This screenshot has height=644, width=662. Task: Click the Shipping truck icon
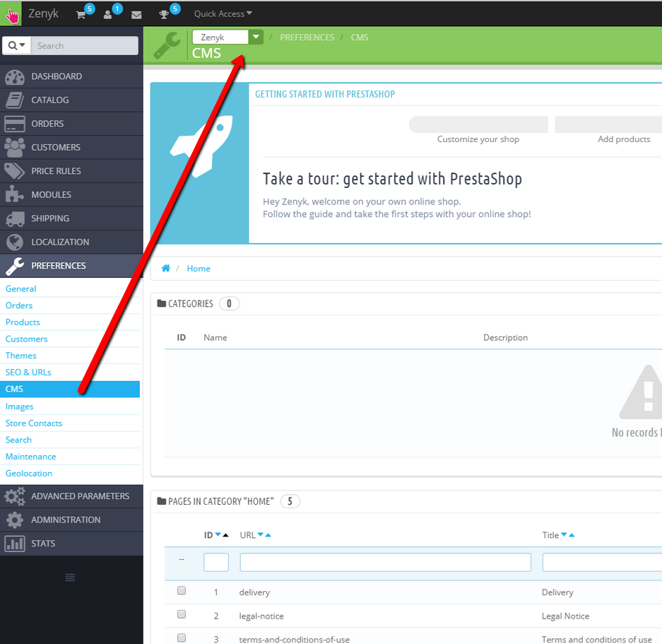pos(14,218)
